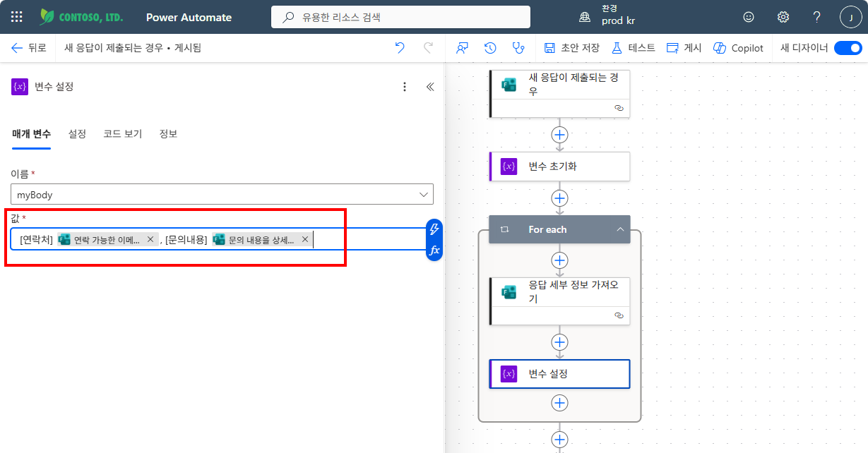
Task: Publish the flow with 게시
Action: click(x=684, y=48)
